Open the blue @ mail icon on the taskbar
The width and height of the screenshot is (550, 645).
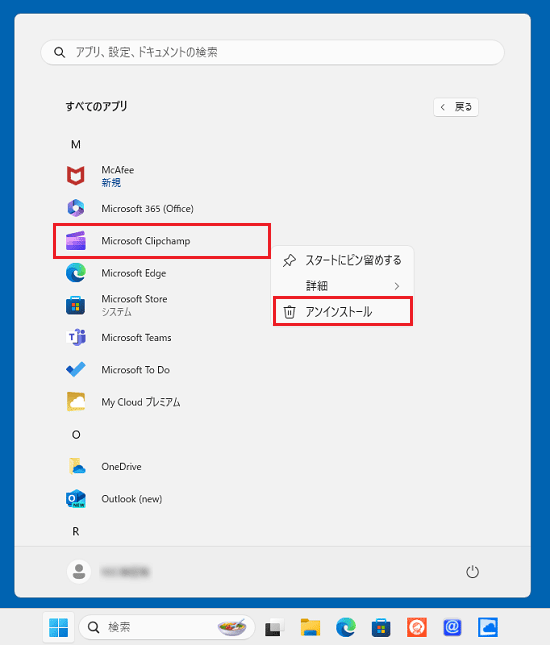452,627
